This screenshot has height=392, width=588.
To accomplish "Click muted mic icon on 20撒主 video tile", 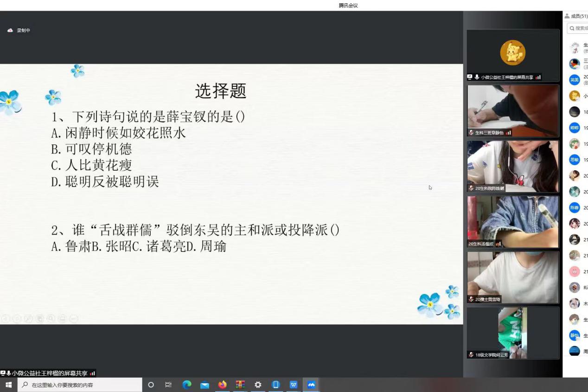I will (471, 300).
